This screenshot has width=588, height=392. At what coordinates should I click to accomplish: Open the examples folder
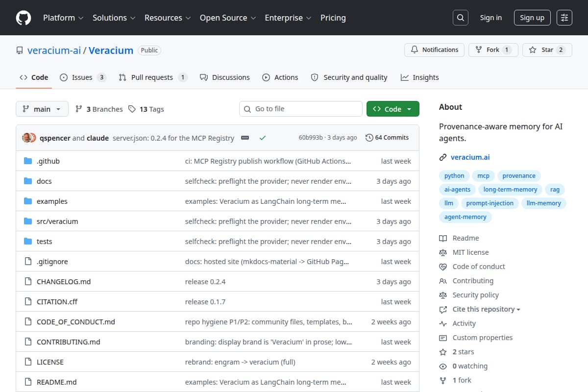click(x=52, y=201)
